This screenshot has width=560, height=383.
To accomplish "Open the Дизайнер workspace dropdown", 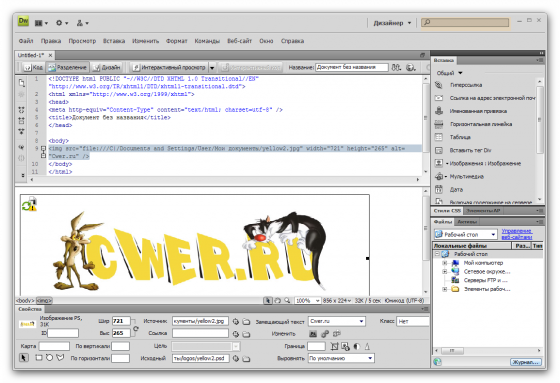I will tap(392, 23).
